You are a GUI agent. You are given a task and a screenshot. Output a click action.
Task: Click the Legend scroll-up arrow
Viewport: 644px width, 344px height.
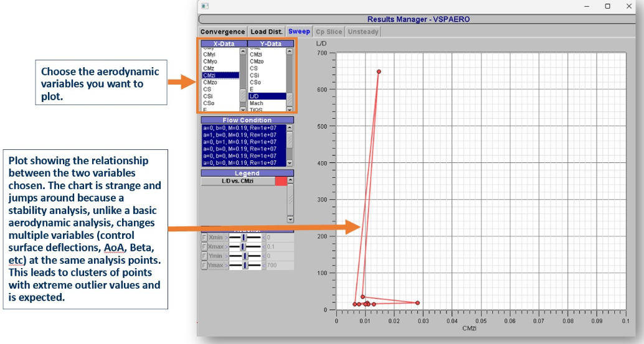point(290,181)
